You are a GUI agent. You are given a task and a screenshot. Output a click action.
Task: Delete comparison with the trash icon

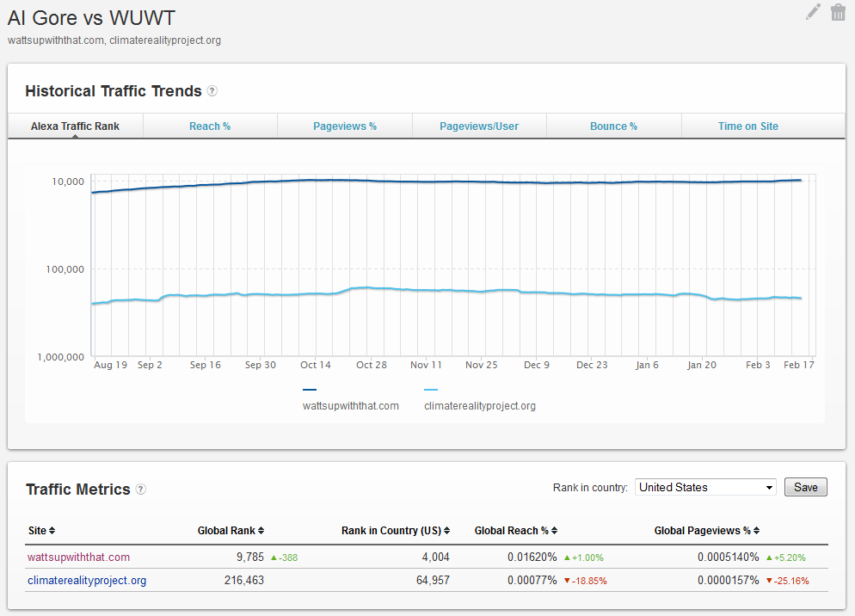[838, 12]
